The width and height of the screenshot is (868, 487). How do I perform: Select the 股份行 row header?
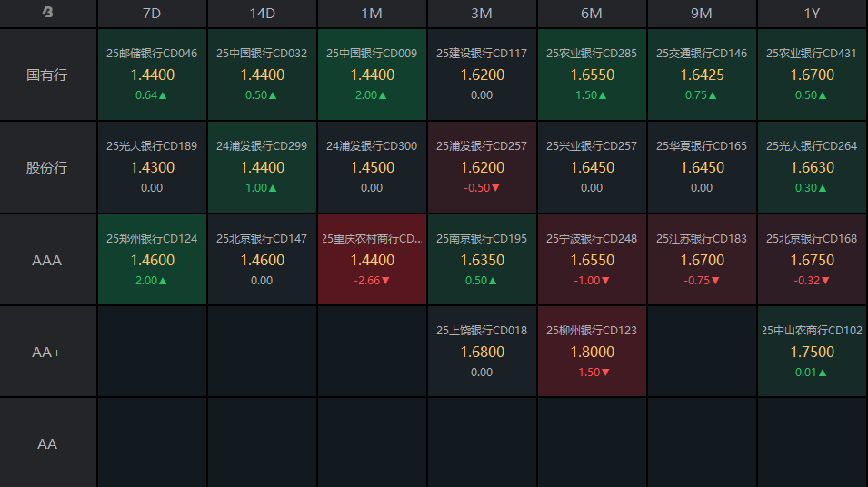(x=47, y=167)
